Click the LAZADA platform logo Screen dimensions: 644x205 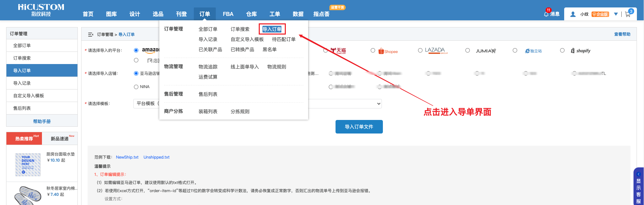pos(436,51)
